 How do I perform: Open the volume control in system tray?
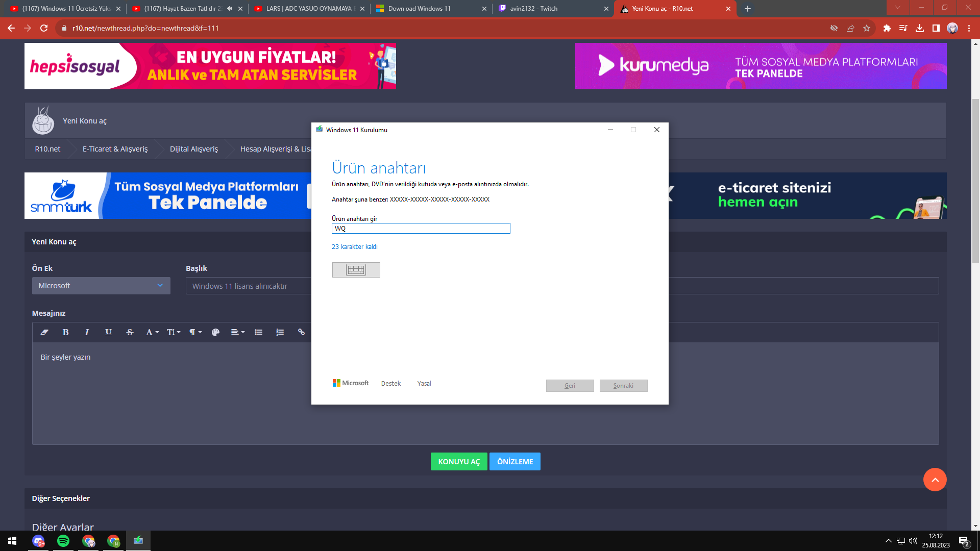click(x=913, y=541)
